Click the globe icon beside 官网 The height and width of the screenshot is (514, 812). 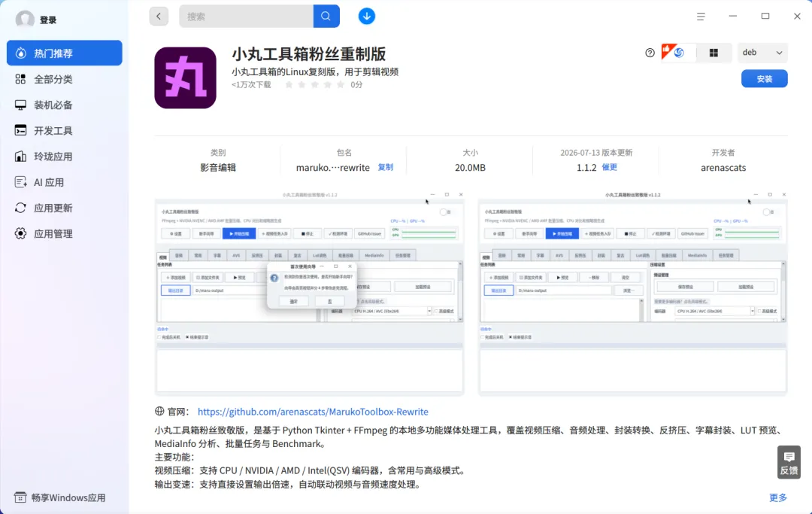(x=159, y=411)
